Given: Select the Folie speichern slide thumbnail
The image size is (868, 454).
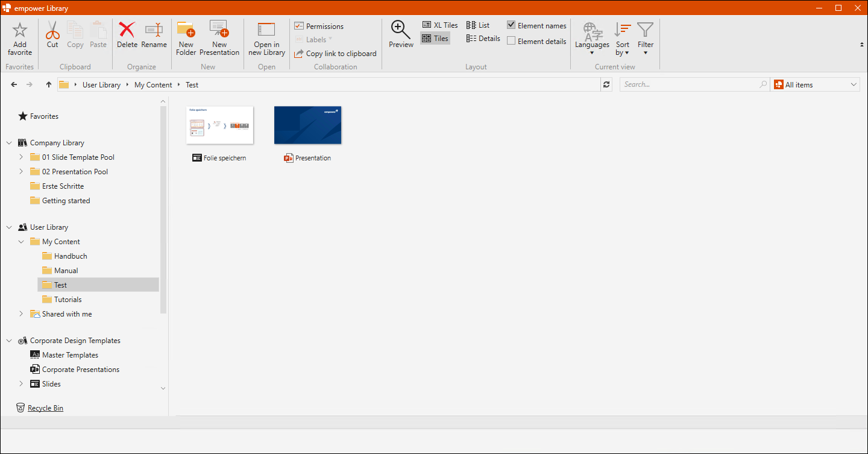Looking at the screenshot, I should coord(220,125).
